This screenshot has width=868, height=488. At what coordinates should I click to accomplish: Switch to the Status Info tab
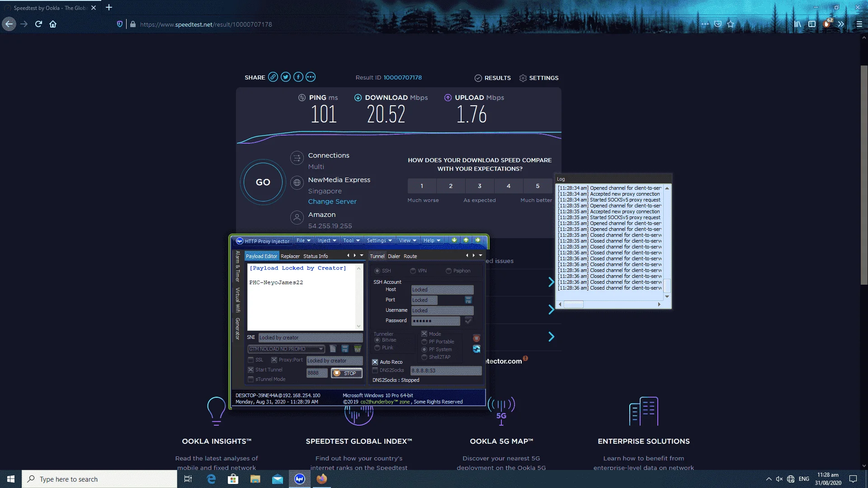click(316, 256)
